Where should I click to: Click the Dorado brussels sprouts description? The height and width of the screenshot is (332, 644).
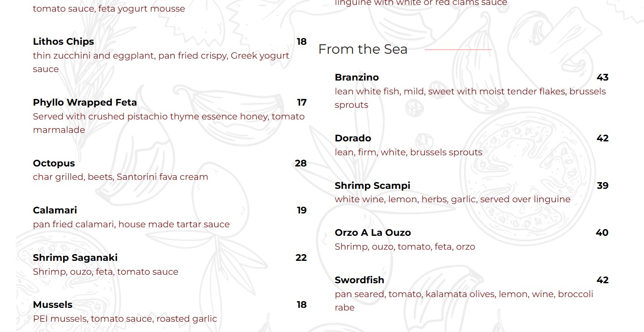point(408,152)
